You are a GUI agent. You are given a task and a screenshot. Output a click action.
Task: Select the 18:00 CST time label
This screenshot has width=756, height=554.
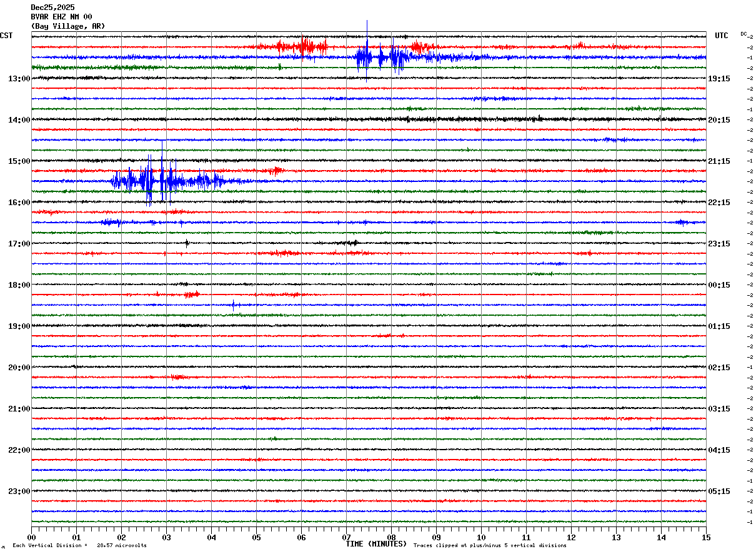19,285
